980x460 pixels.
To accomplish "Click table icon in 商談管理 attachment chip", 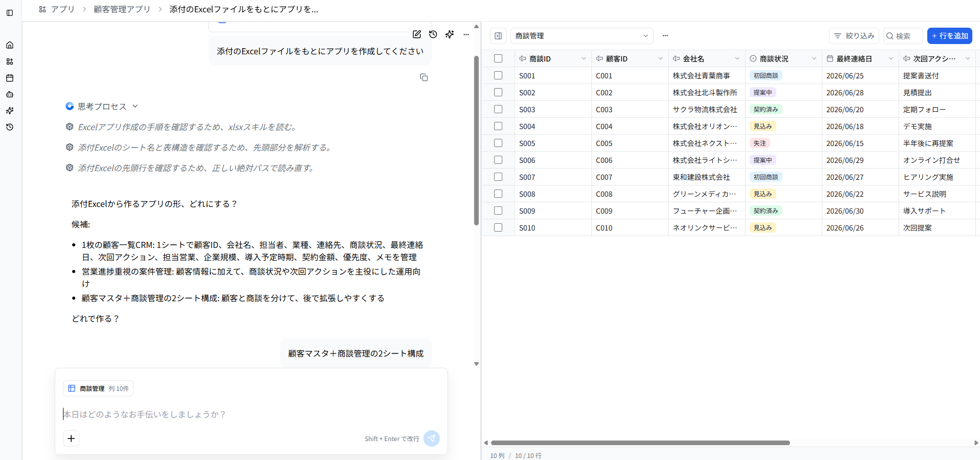I will [72, 388].
